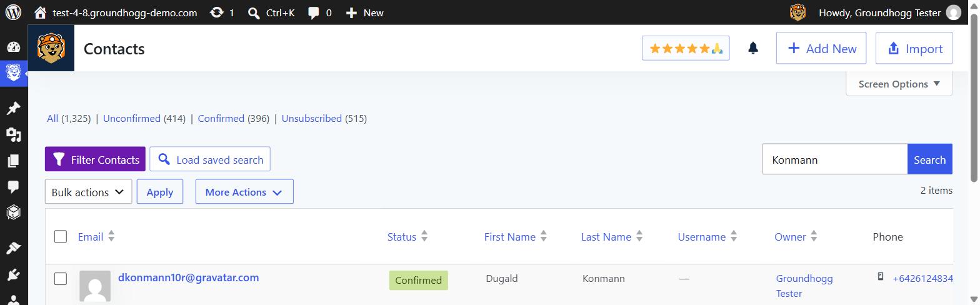Open the notifications bell icon

[753, 48]
